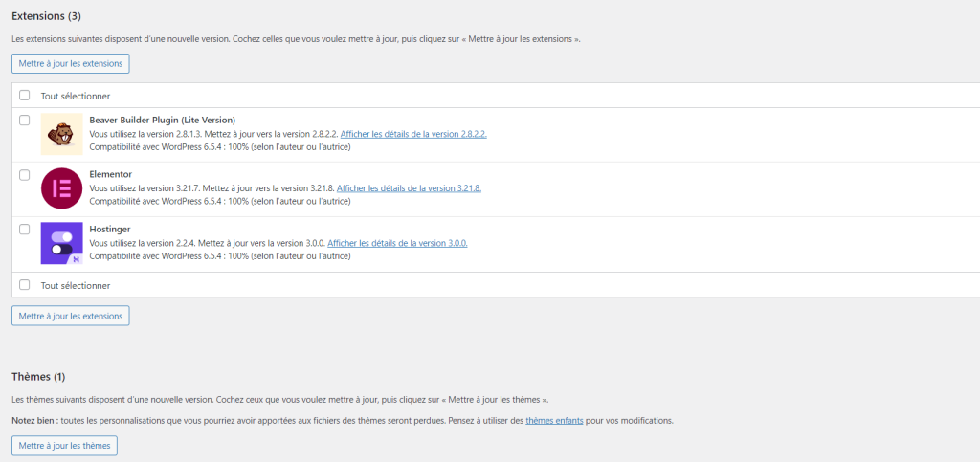Click the Elementor plugin name
Screen dimensions: 980x462
(111, 174)
